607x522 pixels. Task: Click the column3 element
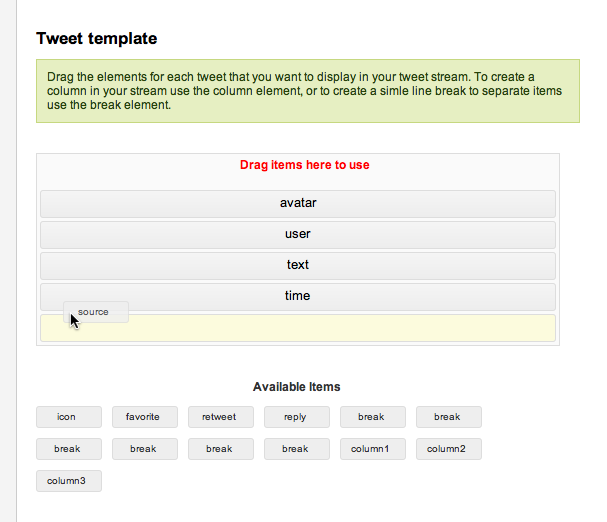(x=69, y=481)
